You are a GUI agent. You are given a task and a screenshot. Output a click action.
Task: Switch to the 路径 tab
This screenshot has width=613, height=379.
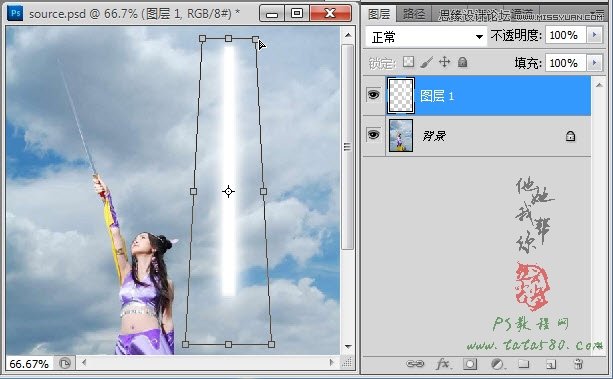(414, 14)
